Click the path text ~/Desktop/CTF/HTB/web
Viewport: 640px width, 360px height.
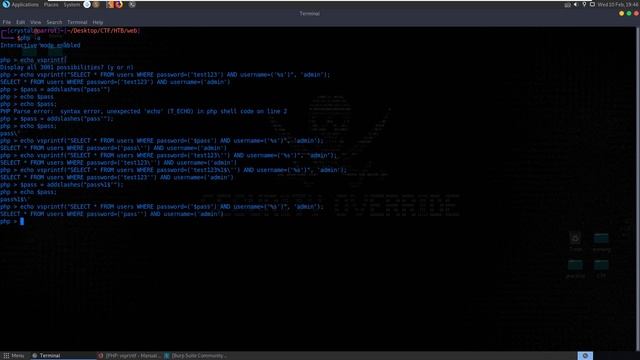(x=102, y=31)
